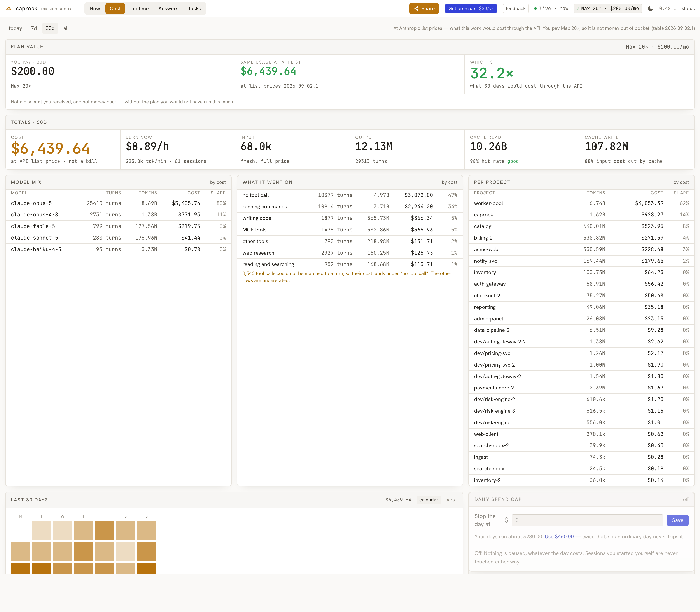700x612 pixels.
Task: Switch the chart to bars view
Action: (x=450, y=500)
